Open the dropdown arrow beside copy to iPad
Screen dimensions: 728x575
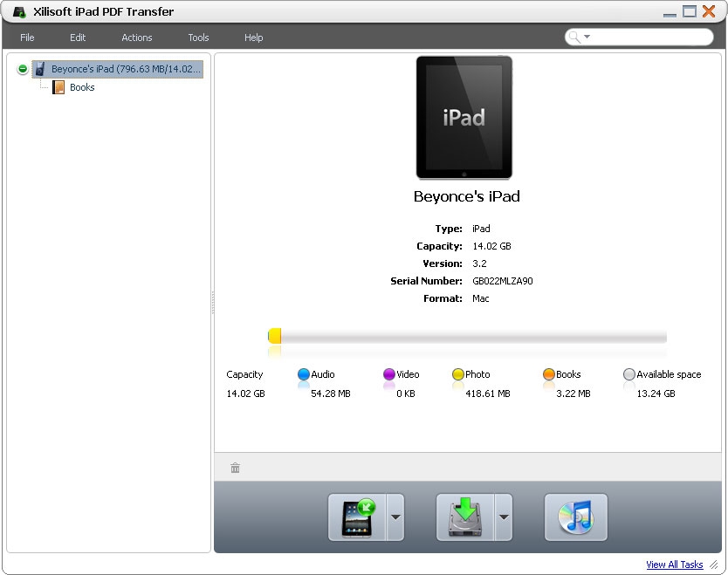tap(395, 517)
